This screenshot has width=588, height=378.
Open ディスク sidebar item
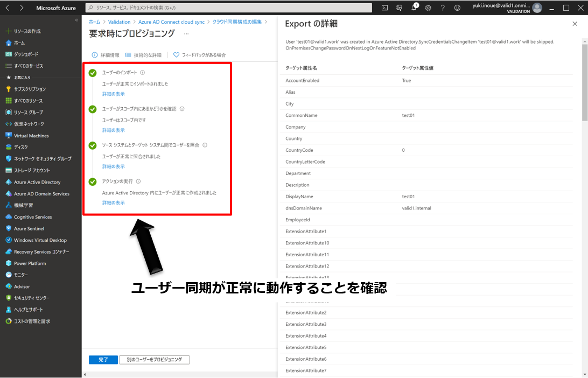tap(17, 148)
